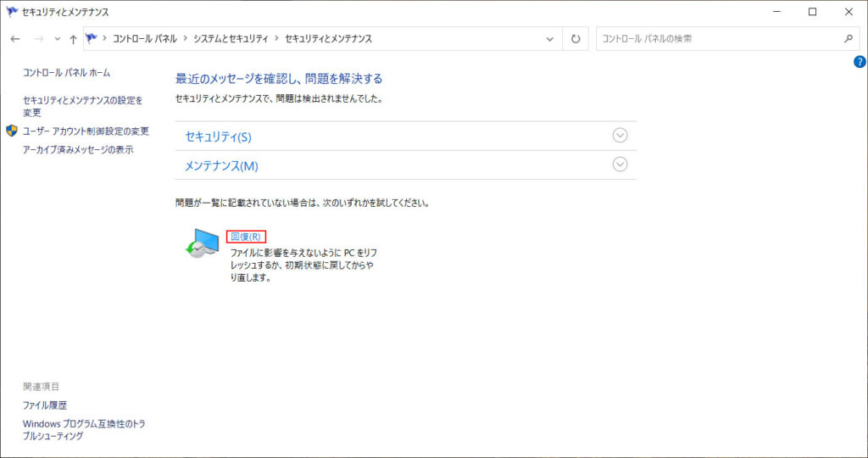
Task: Click the メンテナンス(M) section heading
Action: pyautogui.click(x=221, y=165)
